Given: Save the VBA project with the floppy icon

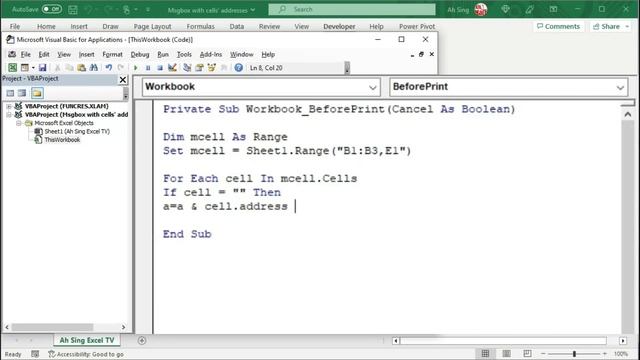Looking at the screenshot, I should tap(42, 68).
